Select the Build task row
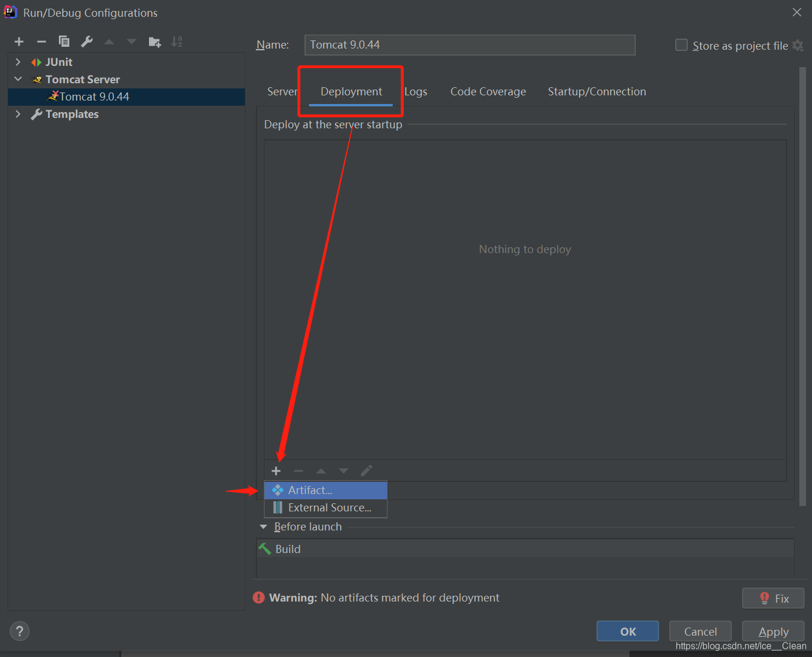This screenshot has width=812, height=657. coord(525,549)
